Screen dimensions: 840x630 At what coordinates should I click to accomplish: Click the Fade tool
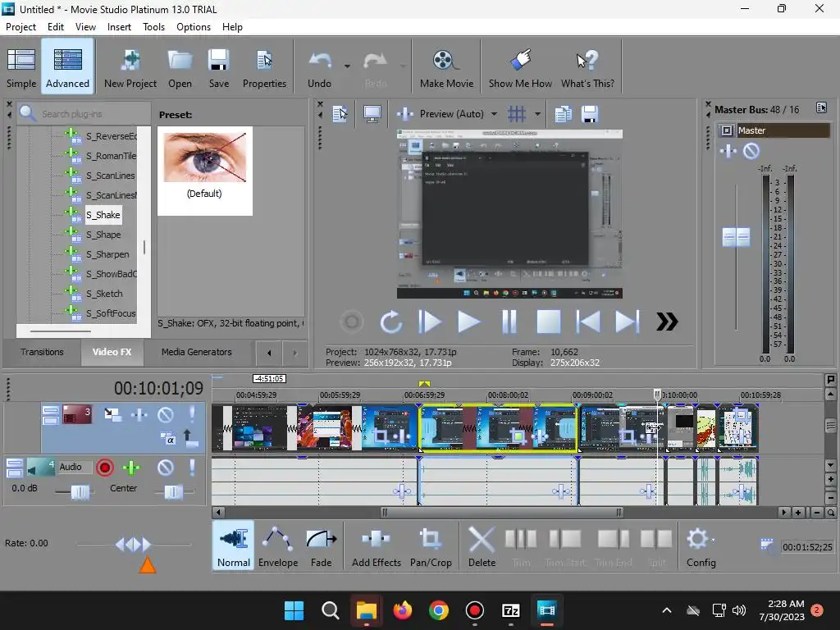coord(321,546)
